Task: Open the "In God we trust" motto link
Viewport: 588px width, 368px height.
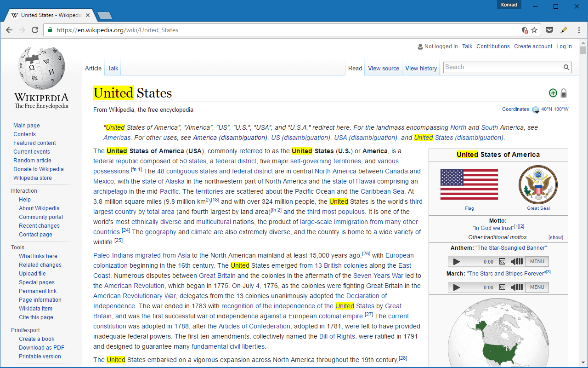Action: (x=493, y=228)
